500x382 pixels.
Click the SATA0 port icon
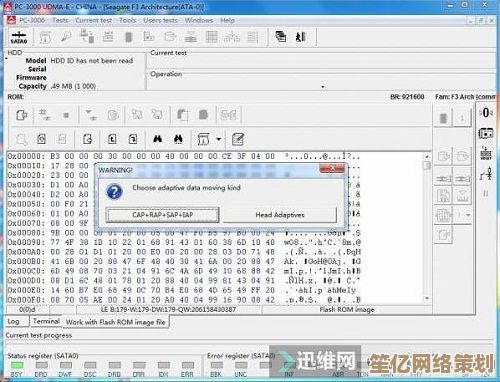point(19,37)
